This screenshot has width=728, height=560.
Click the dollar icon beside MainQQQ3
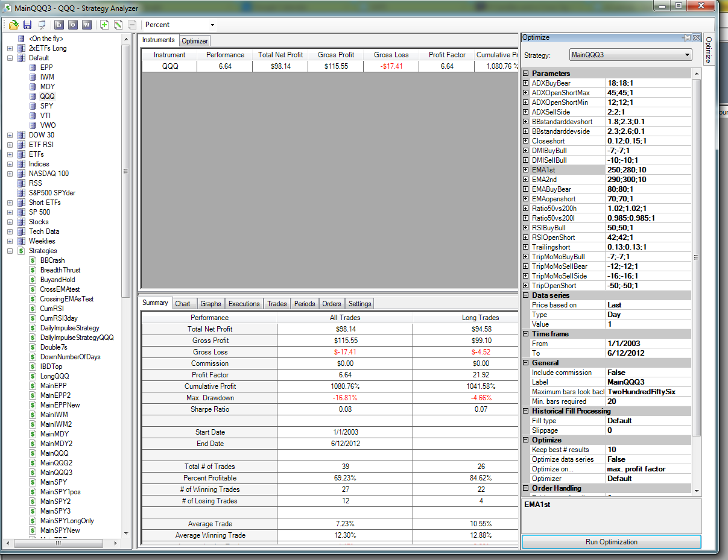pos(33,473)
